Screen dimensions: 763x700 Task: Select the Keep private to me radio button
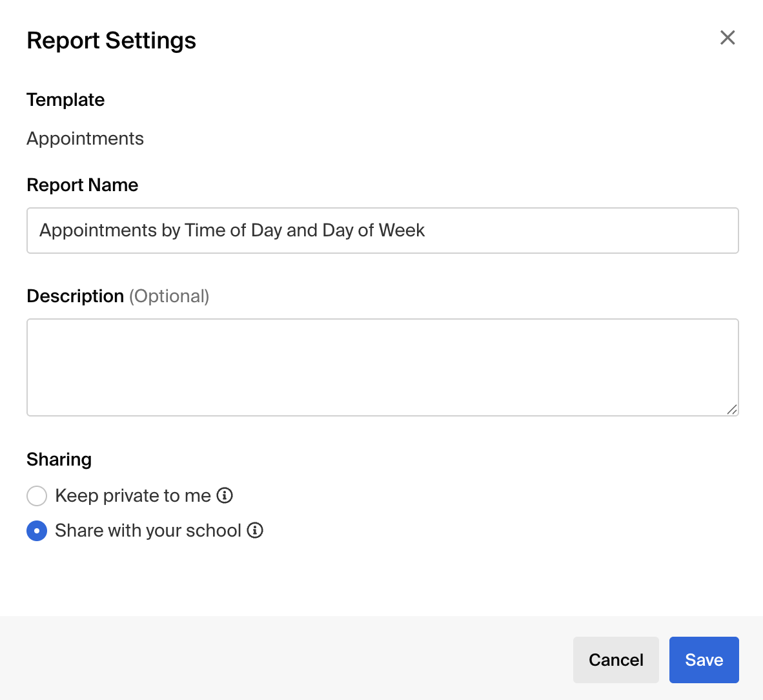(37, 496)
